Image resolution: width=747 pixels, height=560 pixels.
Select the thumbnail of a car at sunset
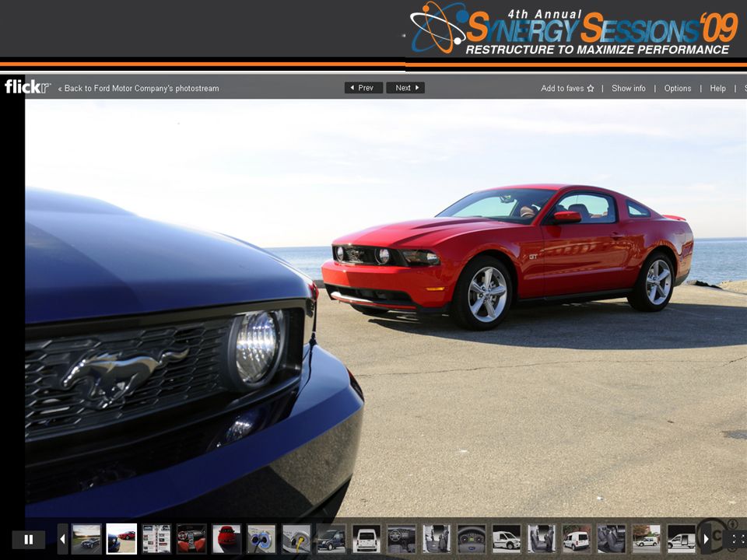pyautogui.click(x=86, y=538)
